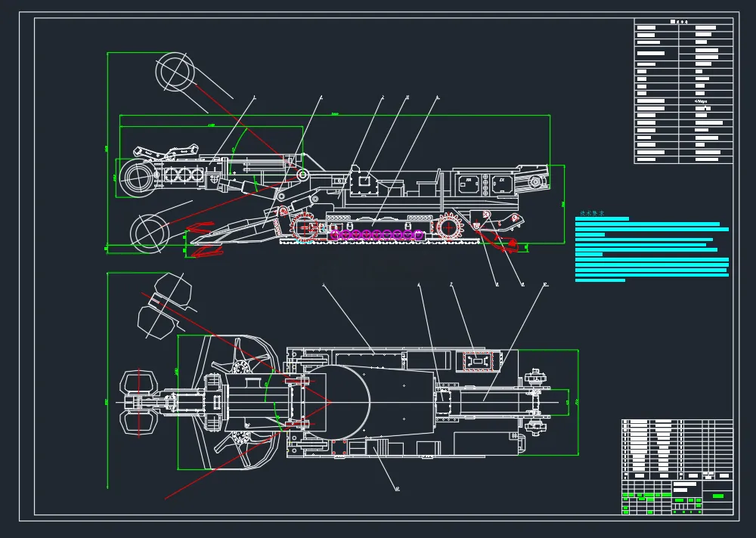Image resolution: width=756 pixels, height=538 pixels.
Task: Select the upper red gathering claw on loader apron
Action: tap(199, 227)
